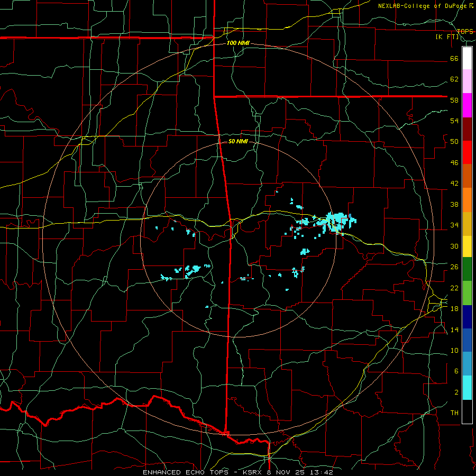This screenshot has height=476, width=476.
Task: Click the '46' legend value
Action: (x=454, y=163)
